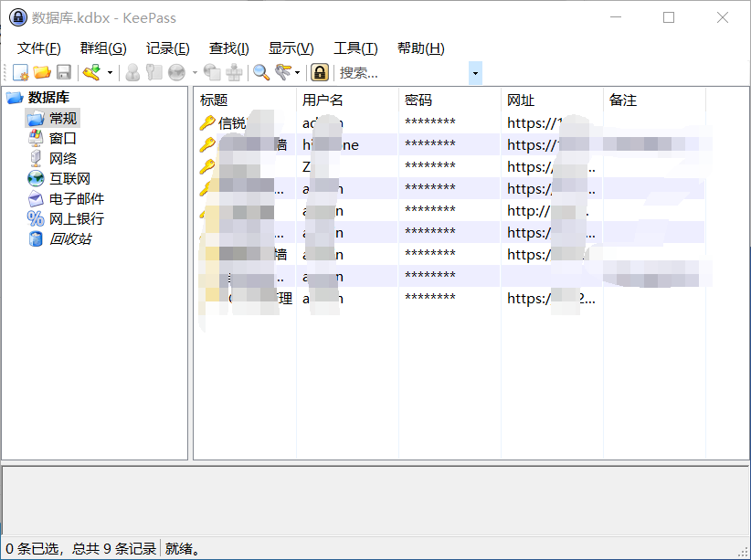The image size is (751, 560).
Task: Select the 电子邮件 group
Action: 77,199
